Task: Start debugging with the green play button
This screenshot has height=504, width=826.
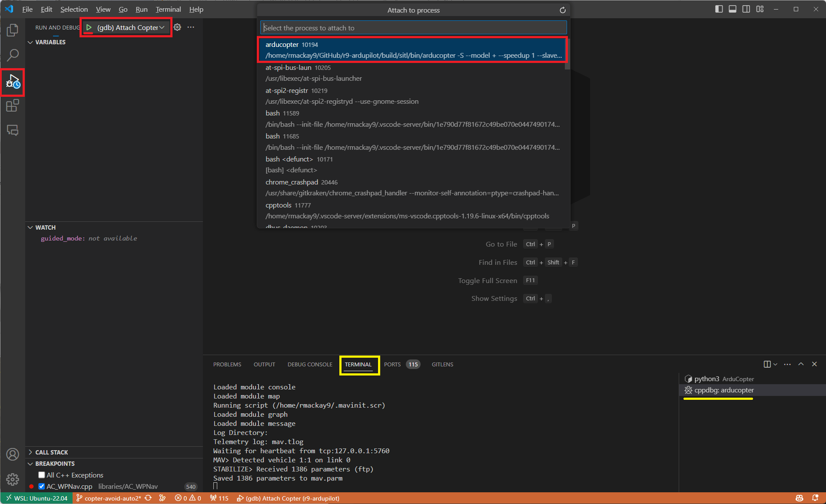Action: [90, 27]
